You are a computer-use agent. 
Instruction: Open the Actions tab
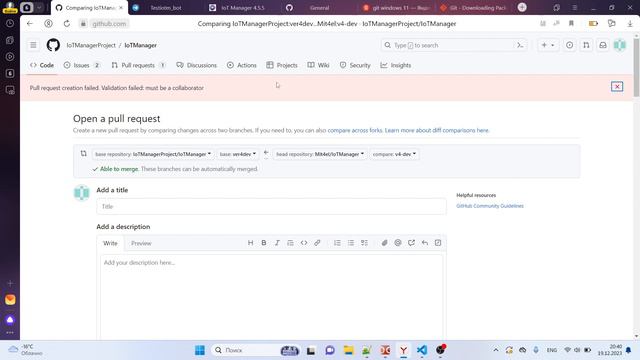click(x=242, y=65)
